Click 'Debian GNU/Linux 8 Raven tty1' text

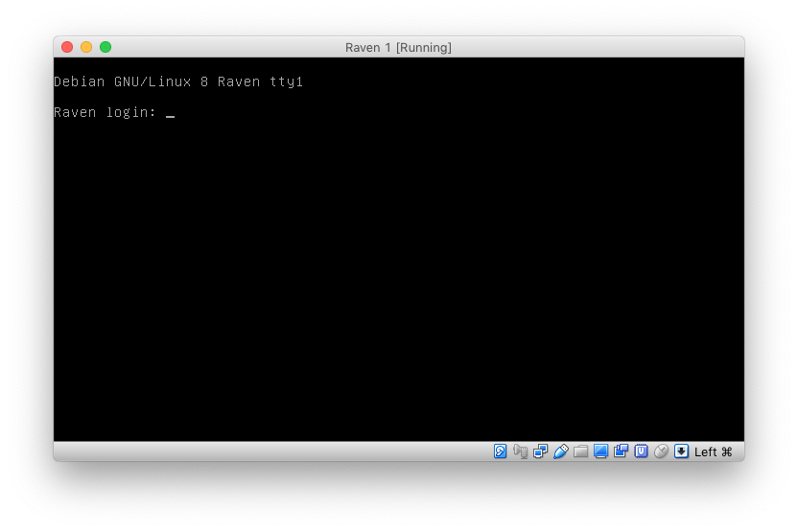click(178, 81)
